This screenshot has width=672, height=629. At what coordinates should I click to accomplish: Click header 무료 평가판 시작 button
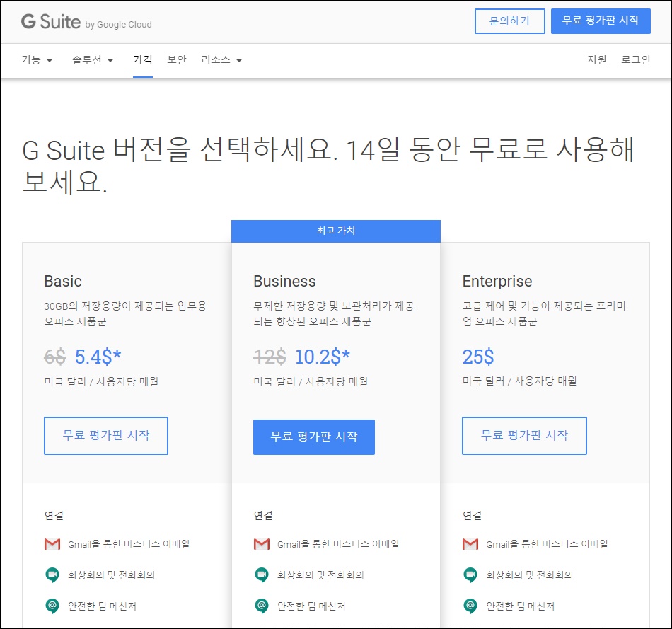(601, 21)
